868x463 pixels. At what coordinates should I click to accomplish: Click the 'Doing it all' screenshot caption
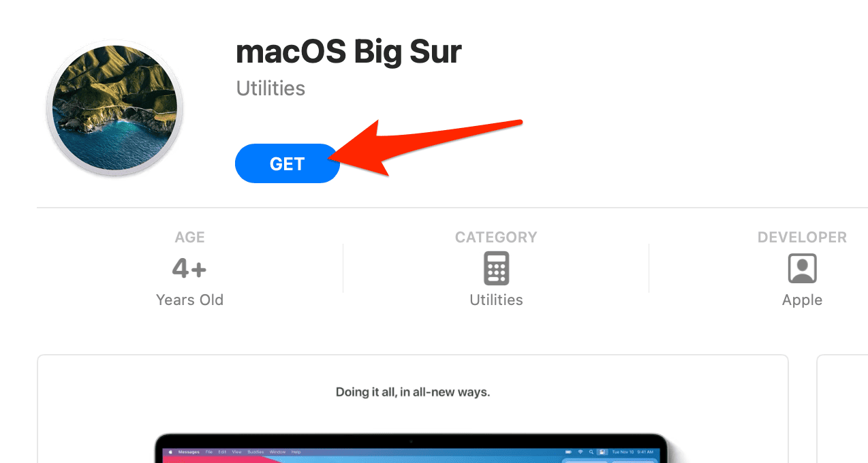point(413,392)
